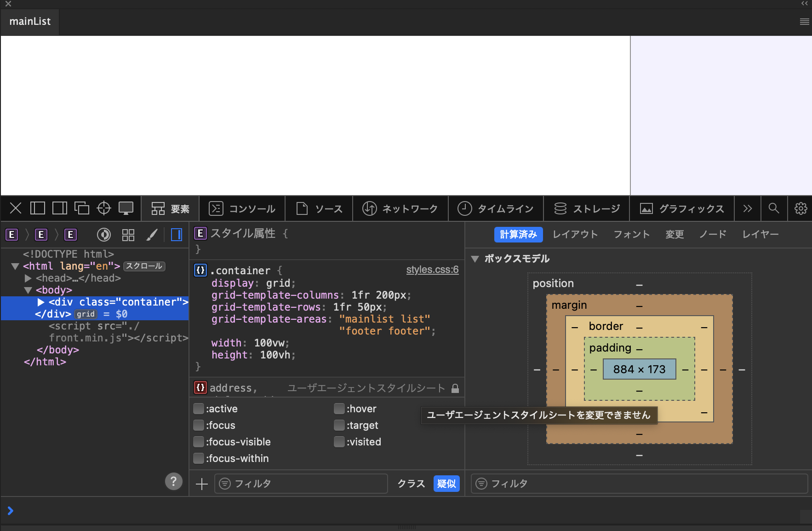Select ノード sidebar tab
Screen dimensions: 812x531
pyautogui.click(x=713, y=234)
